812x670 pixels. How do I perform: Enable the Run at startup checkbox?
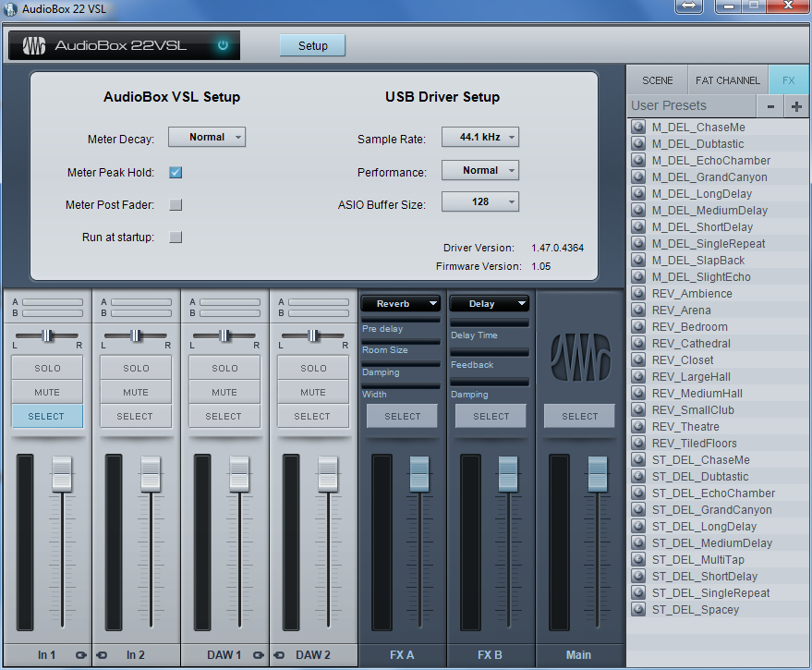pyautogui.click(x=176, y=237)
